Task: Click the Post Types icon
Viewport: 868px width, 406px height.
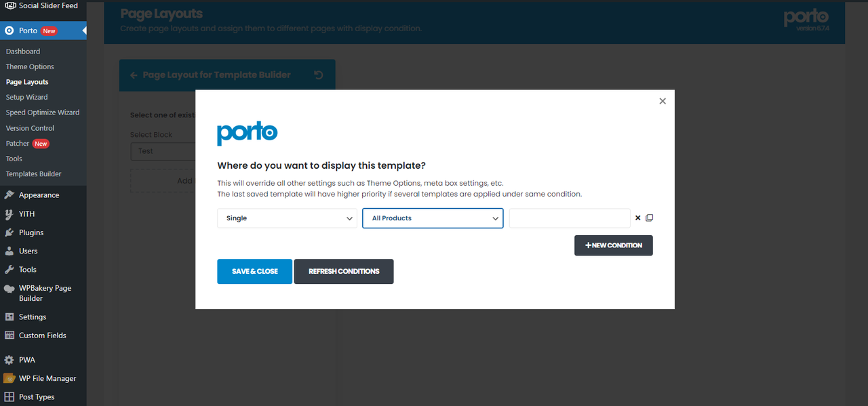Action: [x=9, y=397]
